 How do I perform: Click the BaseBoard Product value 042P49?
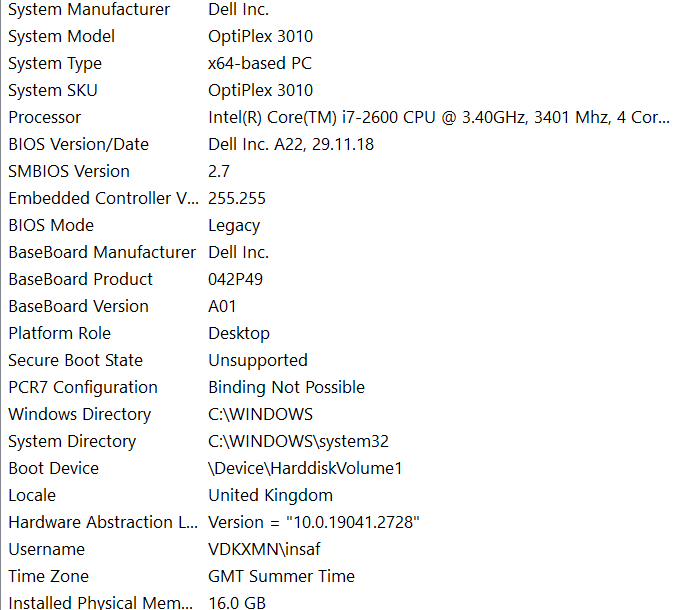point(235,279)
